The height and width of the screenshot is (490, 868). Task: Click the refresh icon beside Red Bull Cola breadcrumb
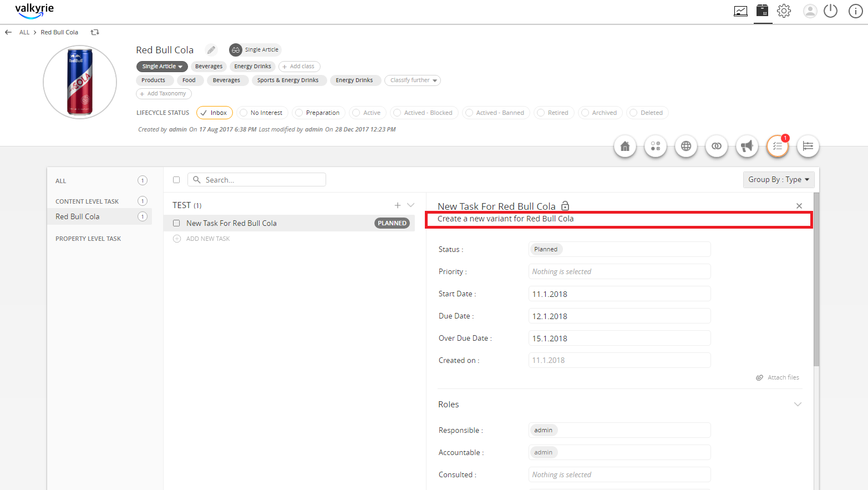95,32
